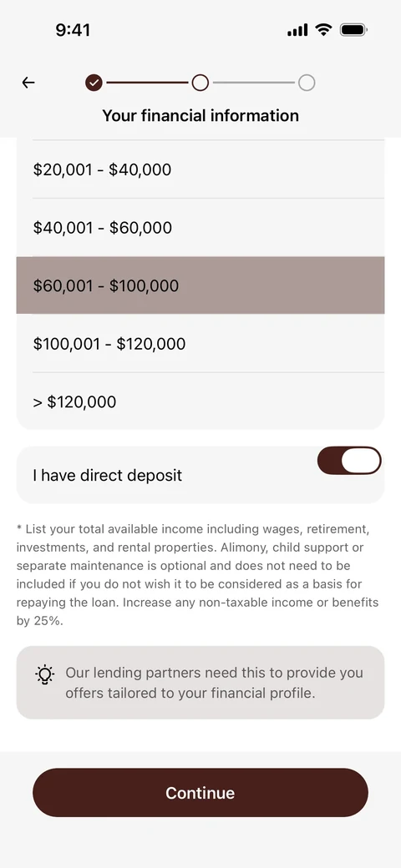Tap the 'Your financial information' heading
Screen dimensions: 401x868
point(200,116)
